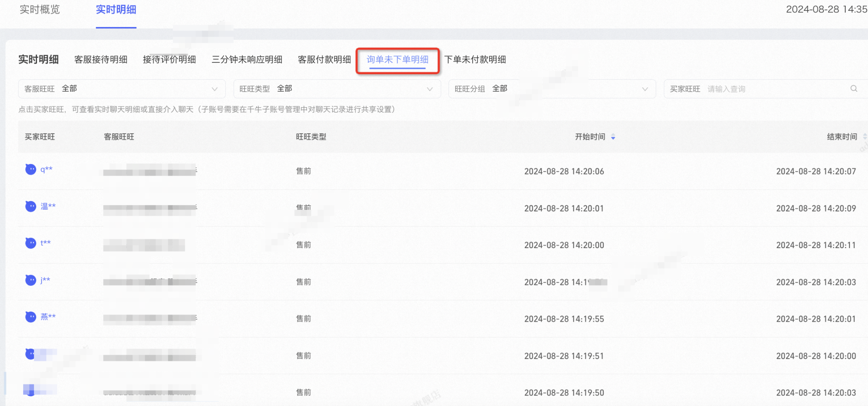Screen dimensions: 868x406
Task: Expand the 客服旺旺 dropdown
Action: pyautogui.click(x=122, y=89)
